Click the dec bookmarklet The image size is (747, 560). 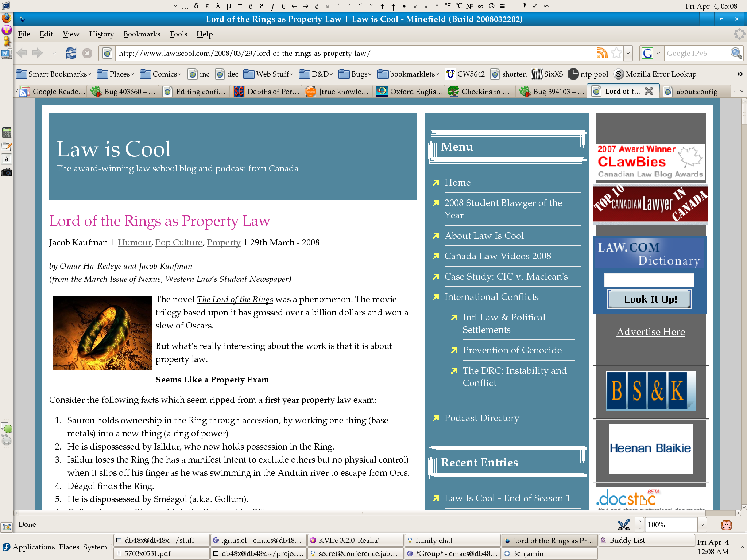pyautogui.click(x=227, y=74)
